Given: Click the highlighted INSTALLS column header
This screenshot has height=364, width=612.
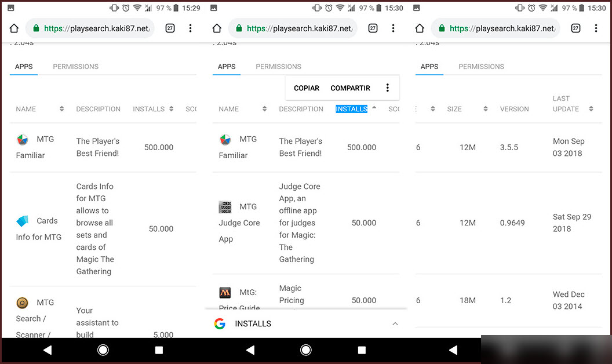Looking at the screenshot, I should pos(352,109).
